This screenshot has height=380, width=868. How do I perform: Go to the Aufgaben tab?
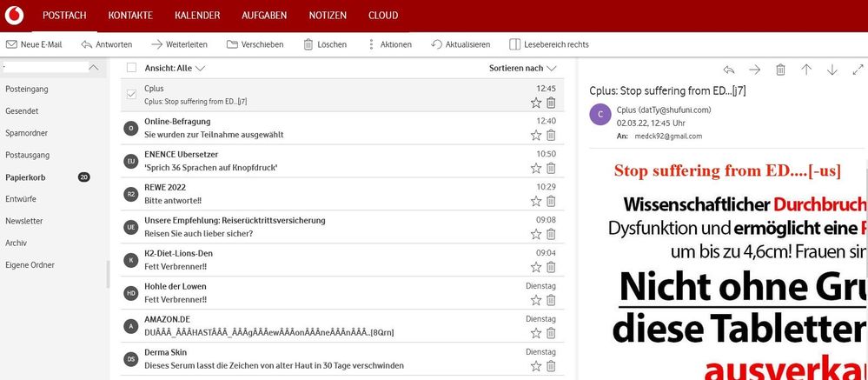pos(264,16)
